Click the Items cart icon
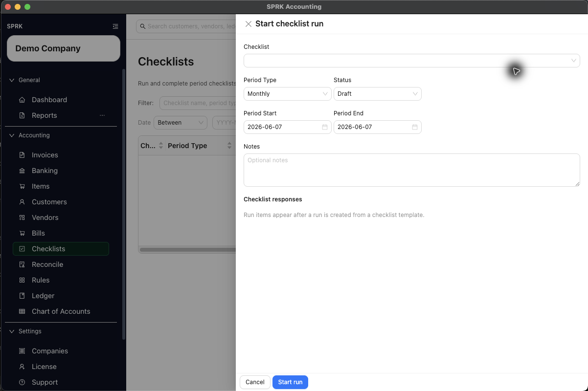Image resolution: width=588 pixels, height=391 pixels. pyautogui.click(x=22, y=186)
